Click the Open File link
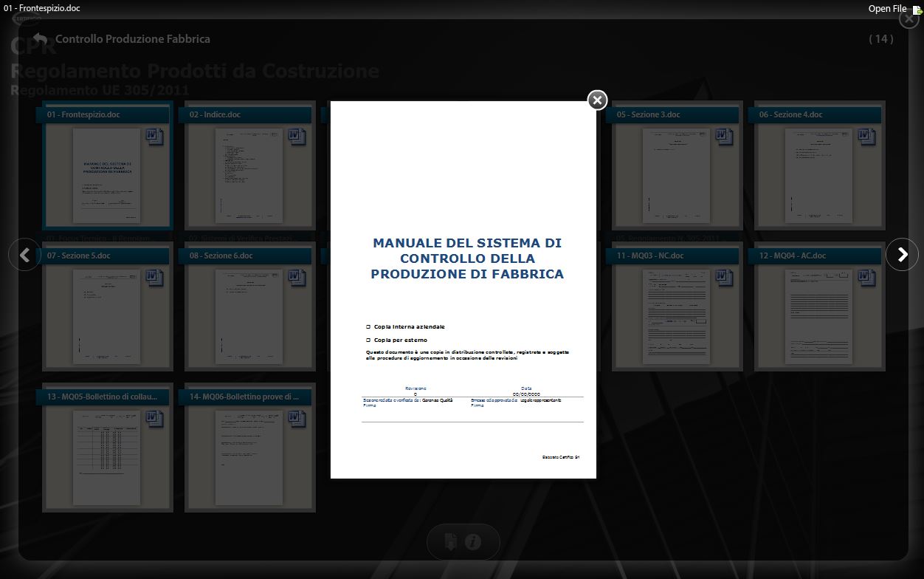Image resolution: width=924 pixels, height=579 pixels. tap(887, 9)
